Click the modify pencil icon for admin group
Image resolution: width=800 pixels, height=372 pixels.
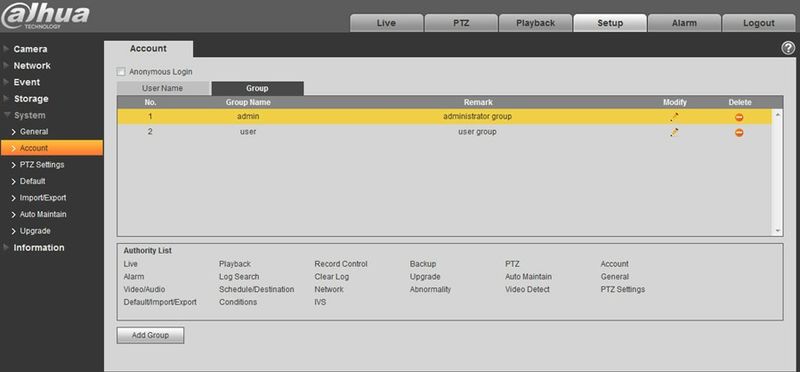[674, 117]
